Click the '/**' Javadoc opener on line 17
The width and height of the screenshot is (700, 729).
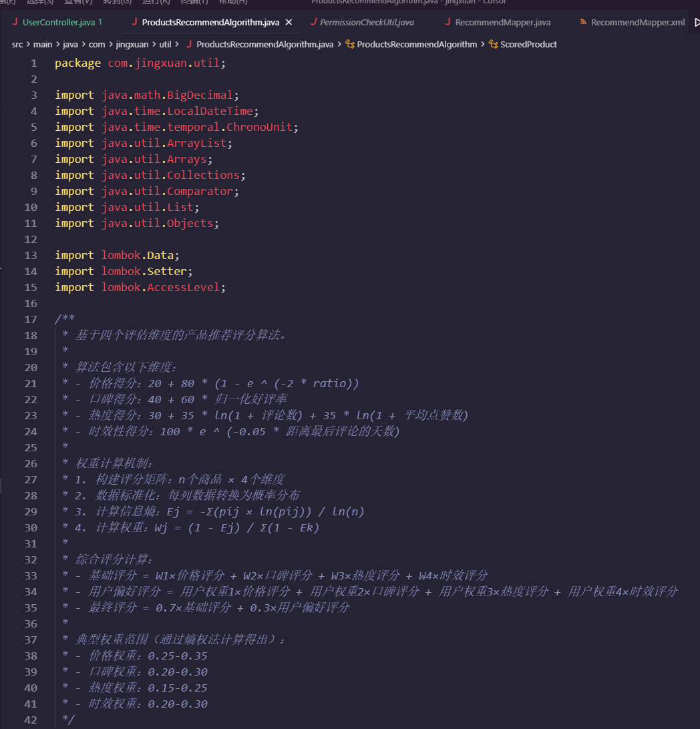point(65,319)
